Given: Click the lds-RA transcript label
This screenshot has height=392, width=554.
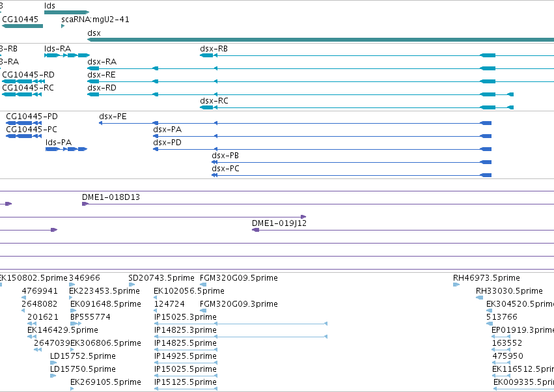Looking at the screenshot, I should point(57,48).
